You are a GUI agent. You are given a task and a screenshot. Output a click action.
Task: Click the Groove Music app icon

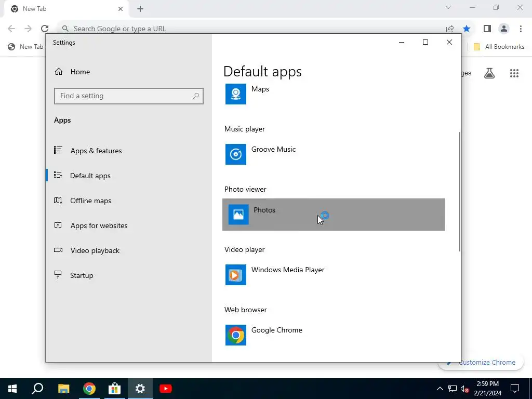235,154
